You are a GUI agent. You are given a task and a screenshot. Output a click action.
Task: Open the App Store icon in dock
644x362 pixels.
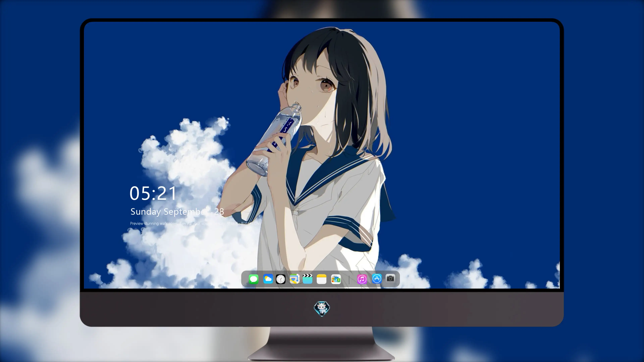point(377,279)
